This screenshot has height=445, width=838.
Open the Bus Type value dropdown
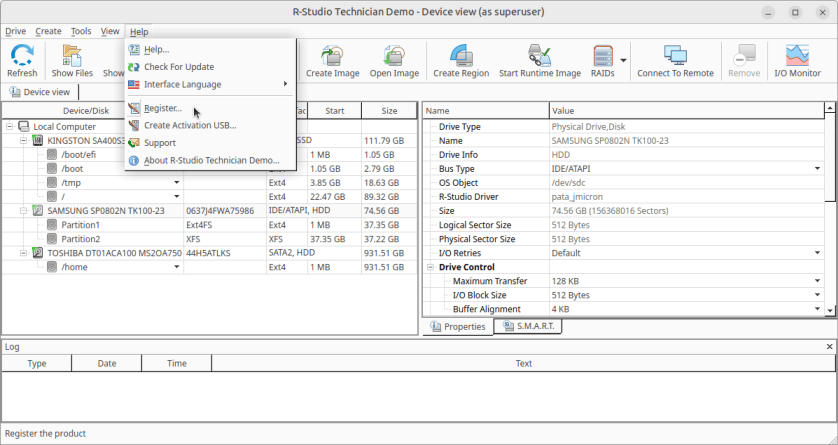(818, 169)
